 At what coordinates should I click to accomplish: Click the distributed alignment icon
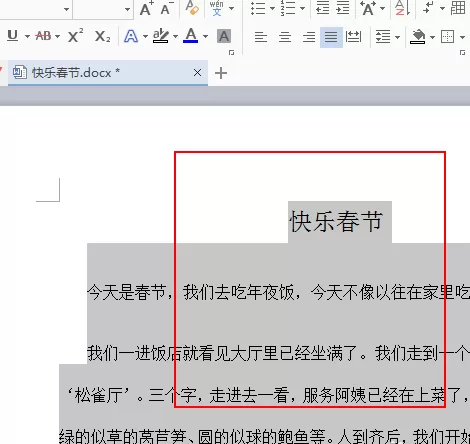[x=353, y=36]
